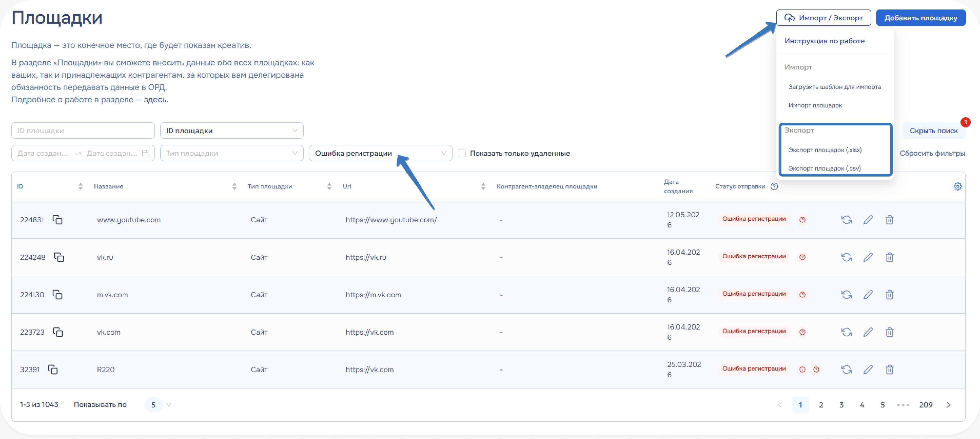The height and width of the screenshot is (439, 980).
Task: Choose Загрузить шаблон для импорта
Action: tap(834, 87)
